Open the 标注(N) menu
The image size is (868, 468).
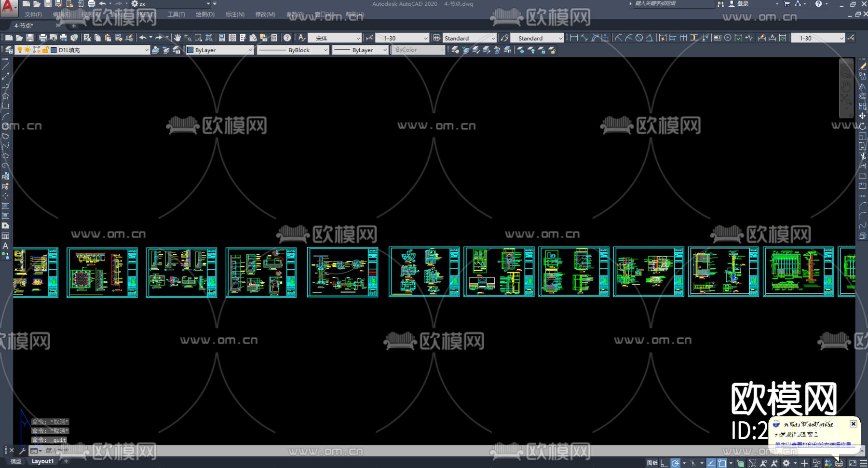click(235, 14)
